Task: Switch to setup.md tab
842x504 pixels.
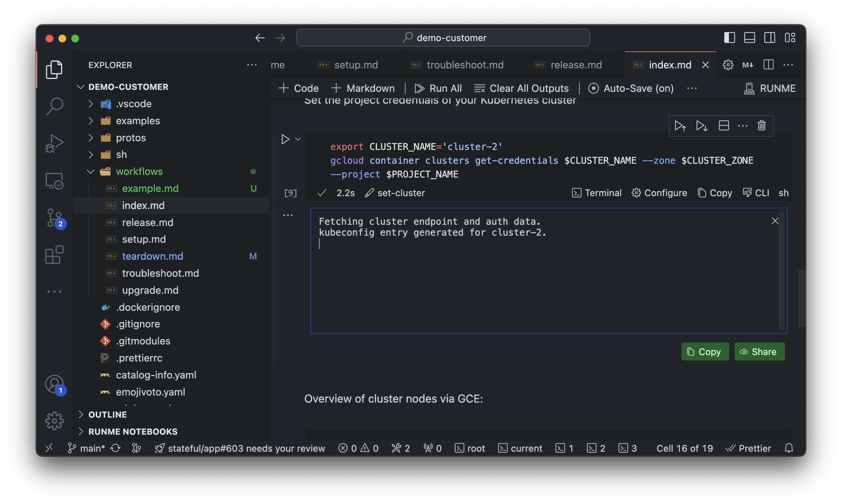Action: click(355, 65)
